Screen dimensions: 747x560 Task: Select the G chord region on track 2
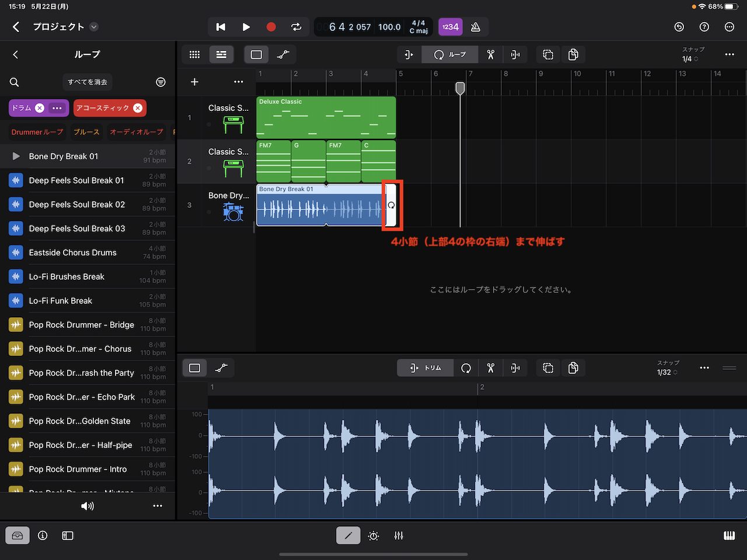click(x=309, y=162)
